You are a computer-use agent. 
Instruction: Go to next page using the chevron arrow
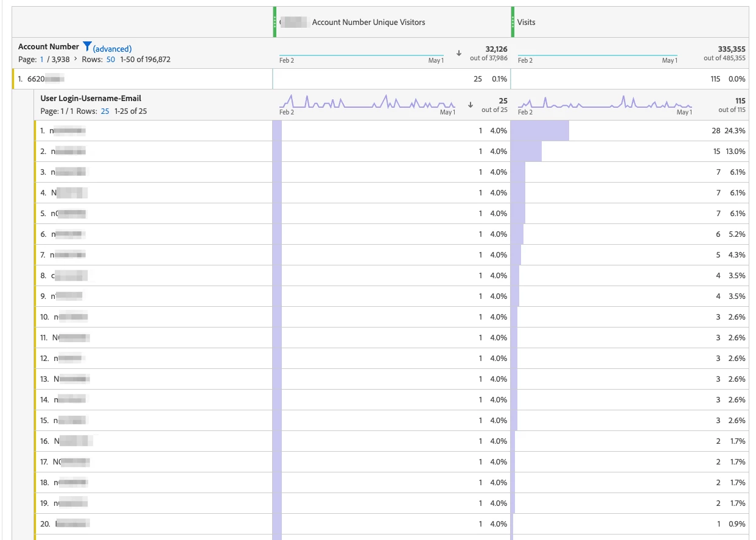75,59
